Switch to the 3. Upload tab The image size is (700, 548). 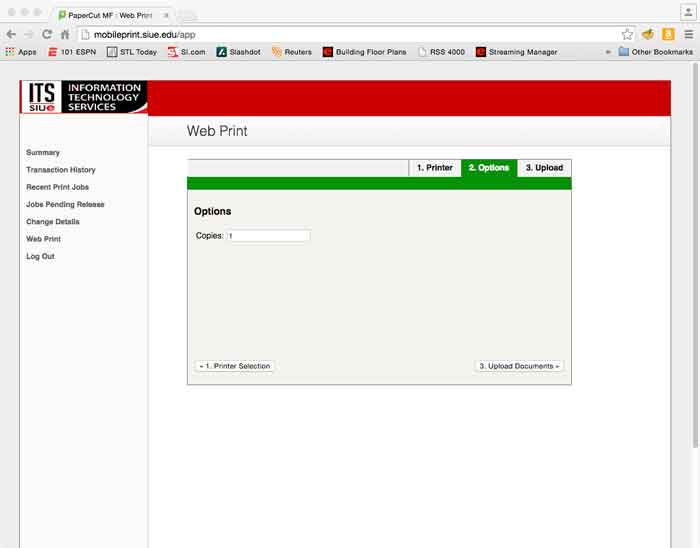(544, 168)
